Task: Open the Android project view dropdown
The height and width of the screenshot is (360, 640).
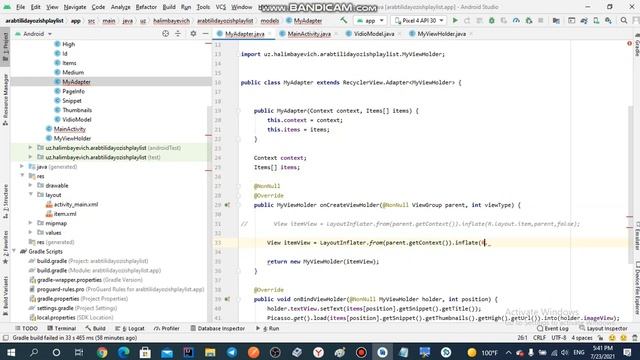Action: [x=33, y=34]
